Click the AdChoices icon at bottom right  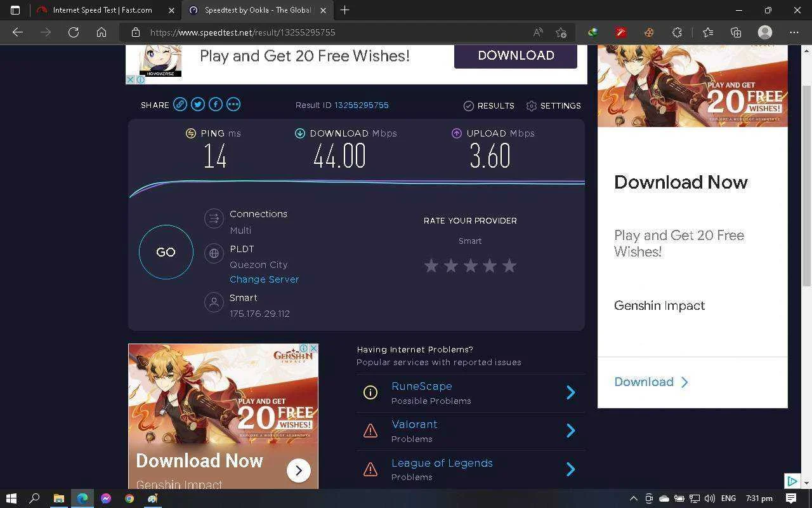coord(792,481)
